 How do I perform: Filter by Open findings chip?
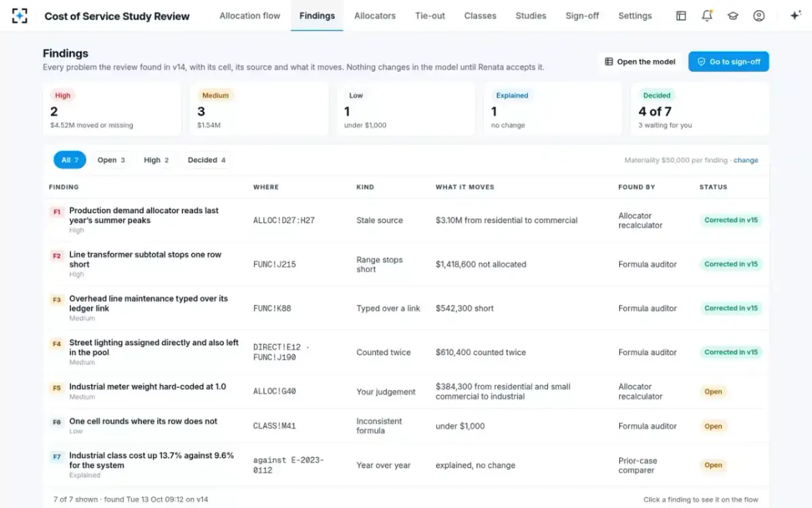coord(111,160)
